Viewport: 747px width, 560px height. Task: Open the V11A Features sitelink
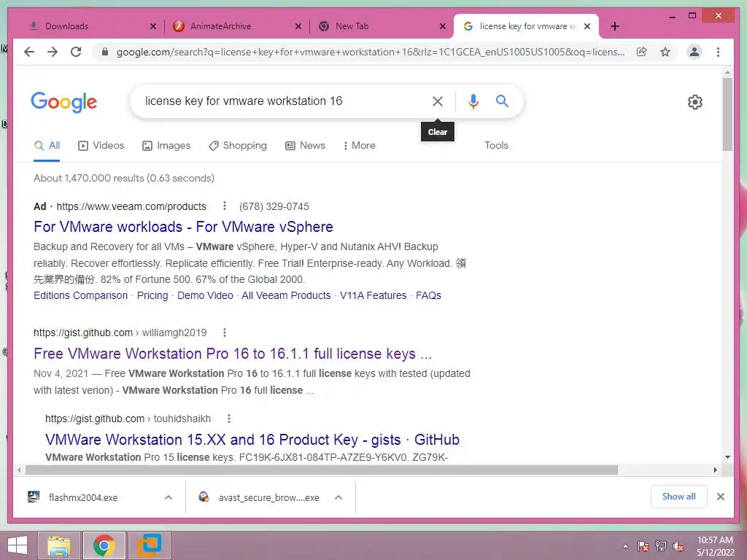point(373,295)
